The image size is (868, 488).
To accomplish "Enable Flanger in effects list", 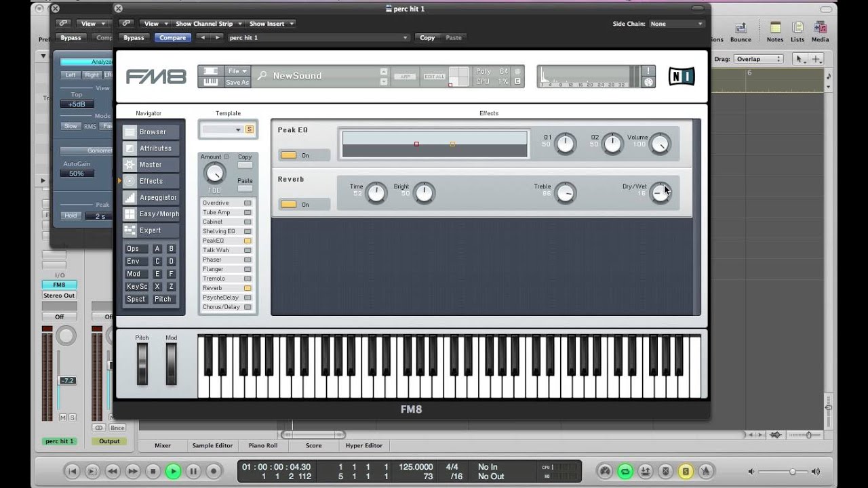I will click(x=248, y=269).
